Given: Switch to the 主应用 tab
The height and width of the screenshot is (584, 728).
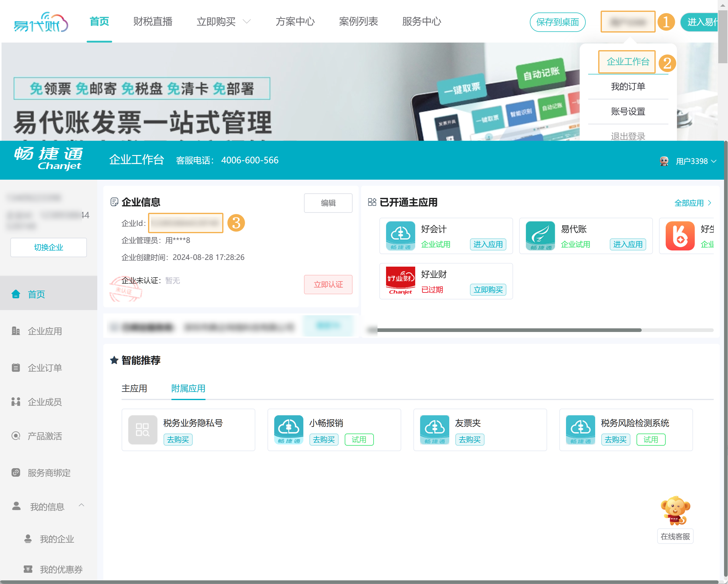Looking at the screenshot, I should [134, 388].
